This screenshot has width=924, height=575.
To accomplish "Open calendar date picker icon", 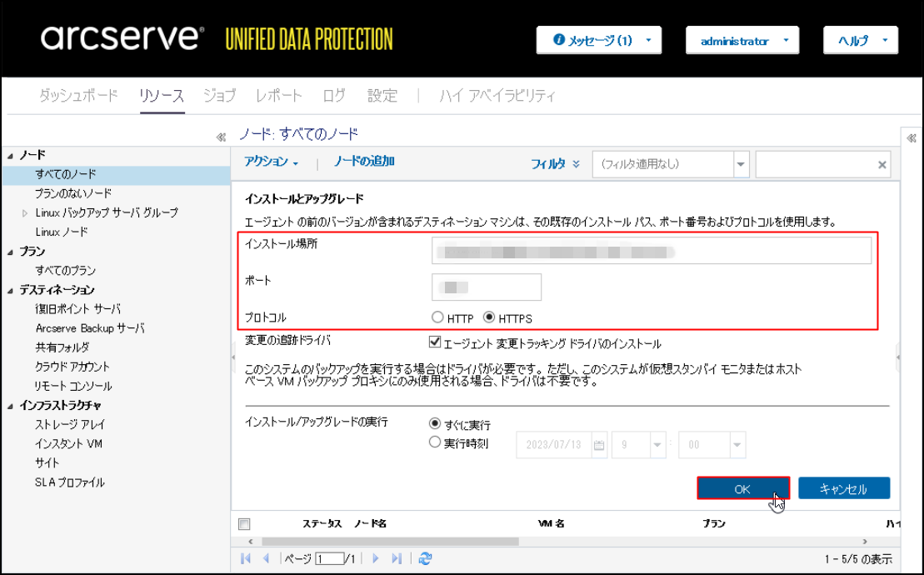I will [599, 445].
